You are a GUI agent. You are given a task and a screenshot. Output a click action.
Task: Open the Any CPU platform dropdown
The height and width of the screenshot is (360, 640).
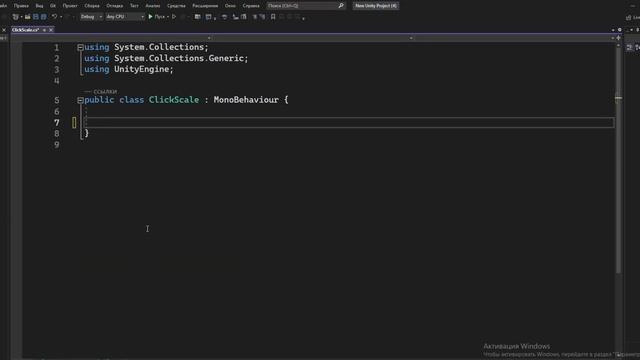click(125, 17)
